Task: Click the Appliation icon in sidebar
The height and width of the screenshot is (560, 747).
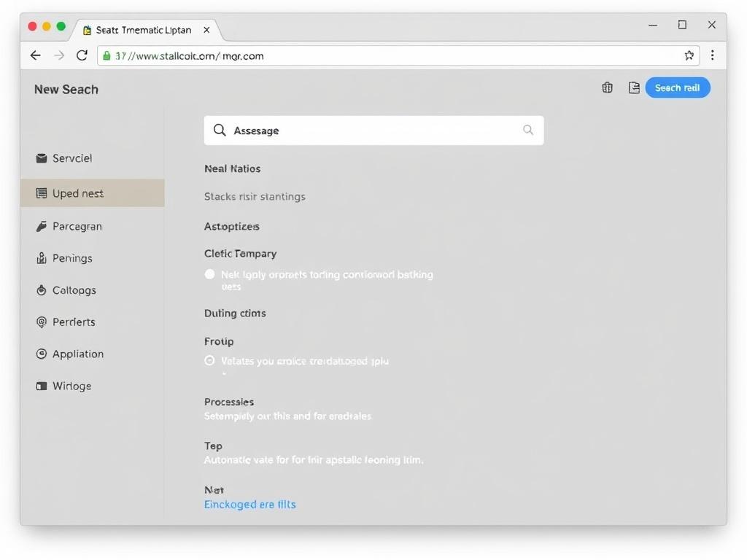Action: tap(42, 354)
